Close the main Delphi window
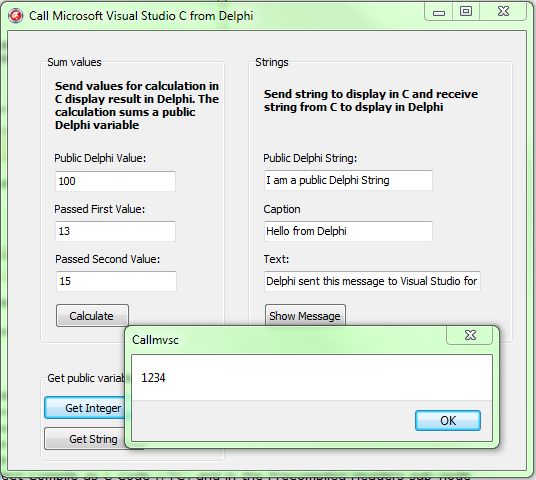The width and height of the screenshot is (536, 480). click(503, 12)
